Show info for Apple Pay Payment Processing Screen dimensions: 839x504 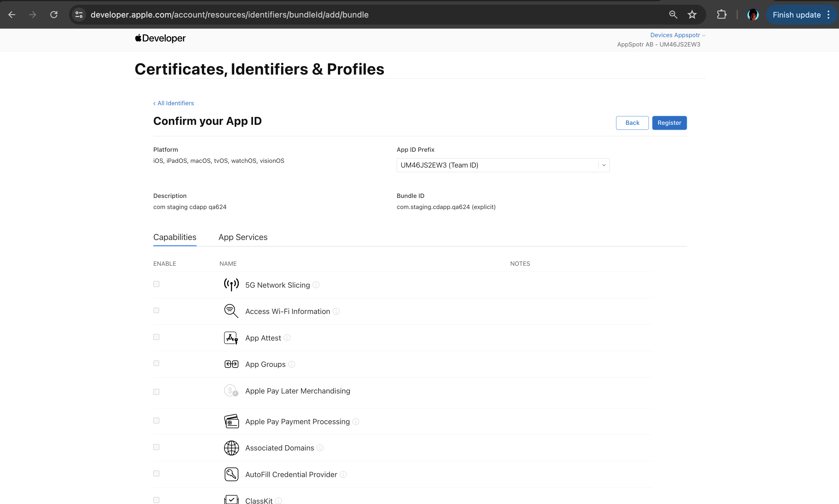click(x=355, y=422)
